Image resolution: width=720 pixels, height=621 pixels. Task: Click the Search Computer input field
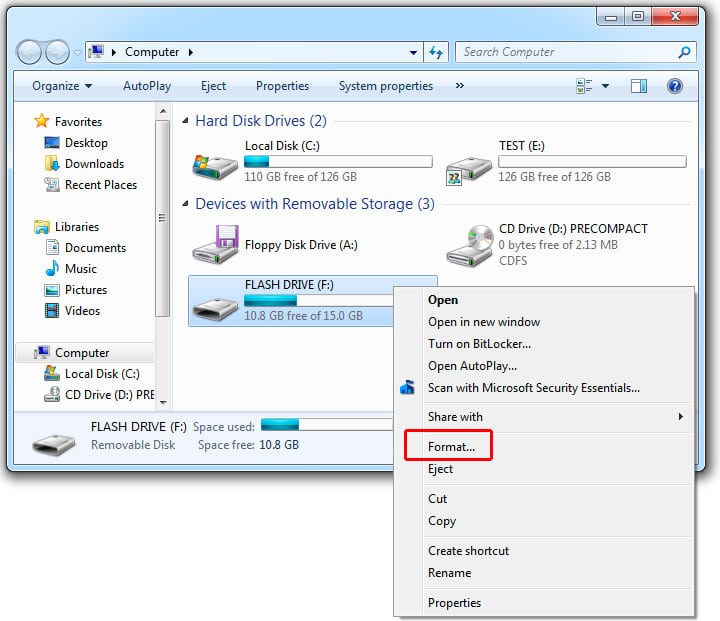(x=565, y=52)
